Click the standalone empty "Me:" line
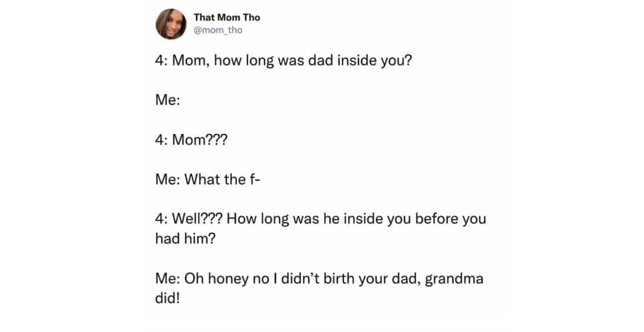Screen dimensions: 644x332 point(168,100)
